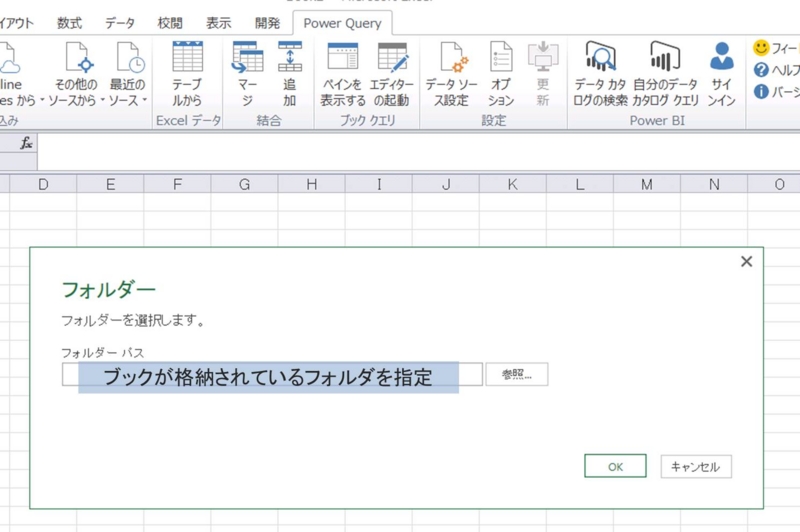Screen dimensions: 800x532
Task: Open the 表示 ribbon tab
Action: point(218,23)
